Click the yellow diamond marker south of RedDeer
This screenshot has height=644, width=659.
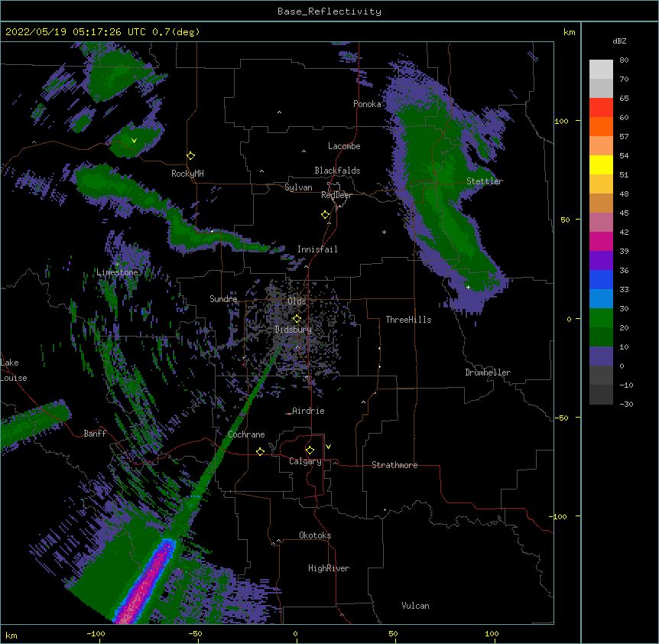326,215
